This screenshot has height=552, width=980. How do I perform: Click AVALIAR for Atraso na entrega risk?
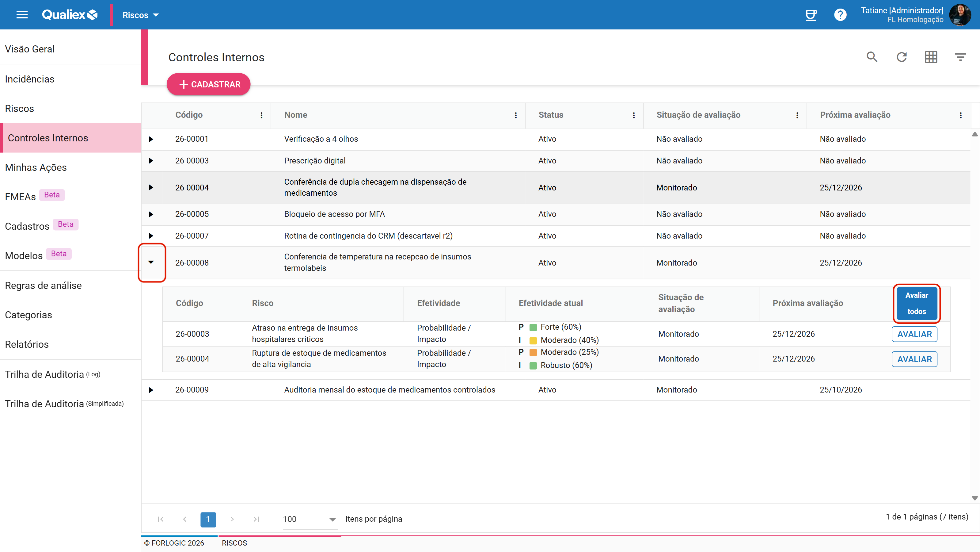tap(914, 334)
